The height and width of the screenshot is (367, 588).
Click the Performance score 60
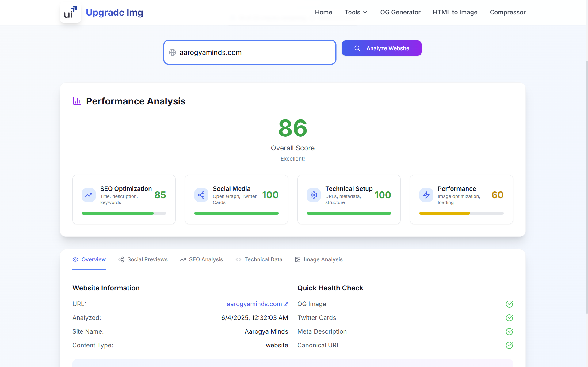coord(497,195)
